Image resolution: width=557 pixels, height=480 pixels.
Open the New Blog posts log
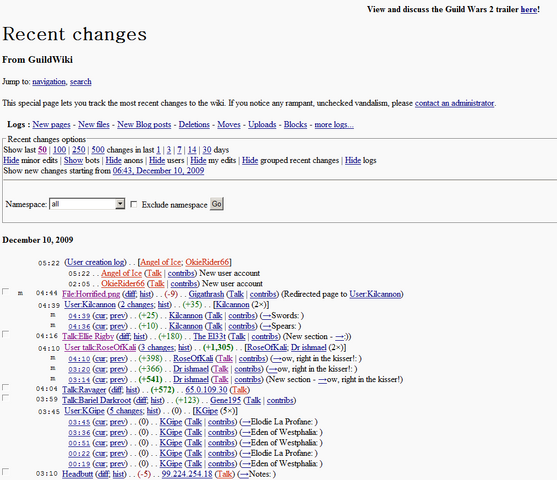[x=144, y=125]
